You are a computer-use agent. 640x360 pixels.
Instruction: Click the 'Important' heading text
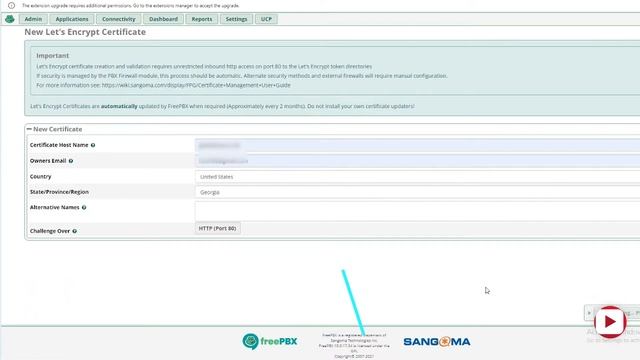click(x=53, y=56)
